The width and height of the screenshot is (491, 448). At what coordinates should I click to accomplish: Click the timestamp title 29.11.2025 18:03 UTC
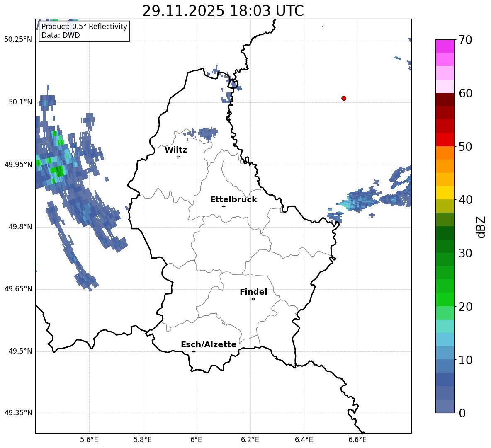point(223,11)
